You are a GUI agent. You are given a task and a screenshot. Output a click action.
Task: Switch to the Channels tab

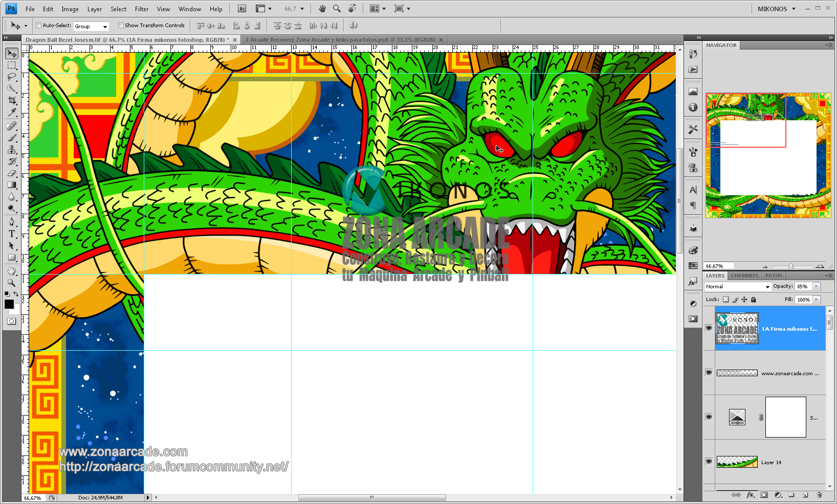(744, 276)
